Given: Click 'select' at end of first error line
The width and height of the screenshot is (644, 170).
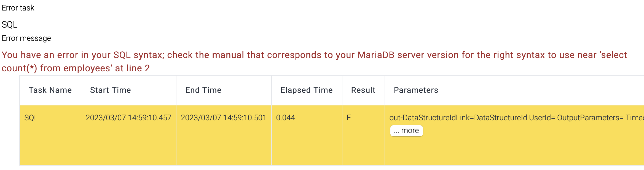Looking at the screenshot, I should click(614, 55).
